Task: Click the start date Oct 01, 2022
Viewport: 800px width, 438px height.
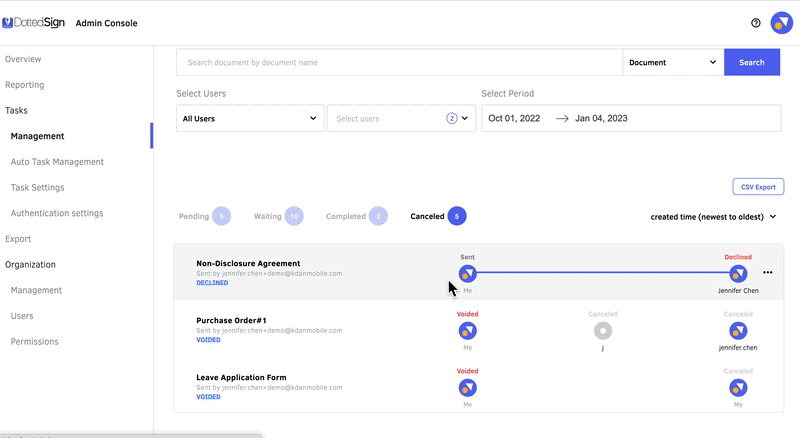Action: tap(514, 118)
